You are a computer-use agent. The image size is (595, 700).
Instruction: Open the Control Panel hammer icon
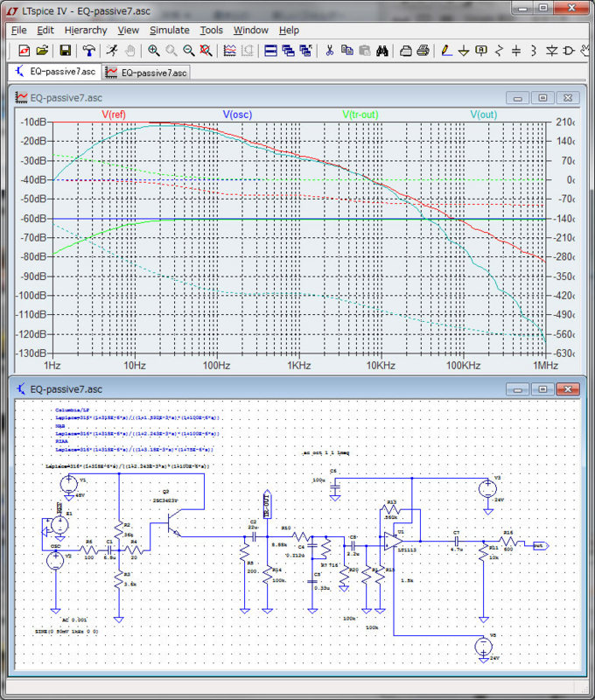[89, 51]
